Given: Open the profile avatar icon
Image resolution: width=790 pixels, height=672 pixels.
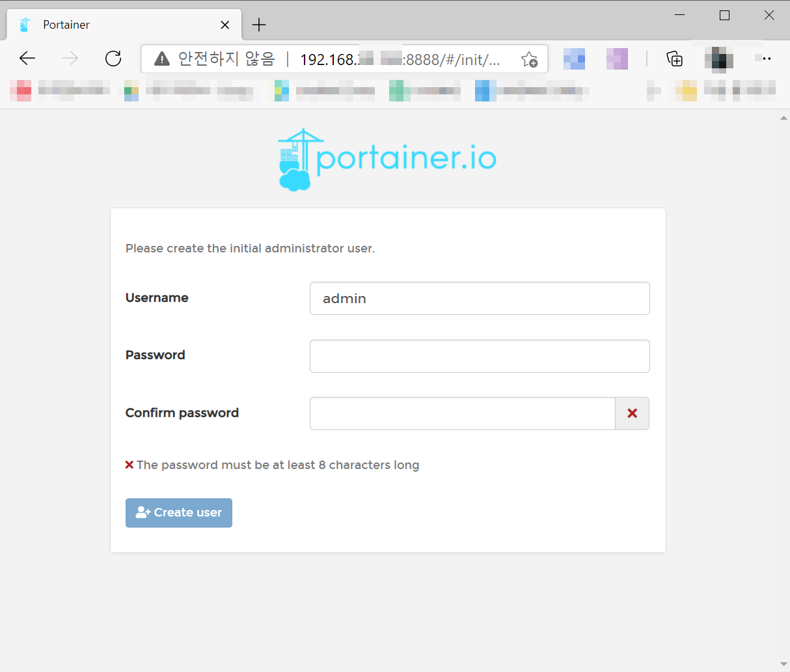Looking at the screenshot, I should click(719, 59).
